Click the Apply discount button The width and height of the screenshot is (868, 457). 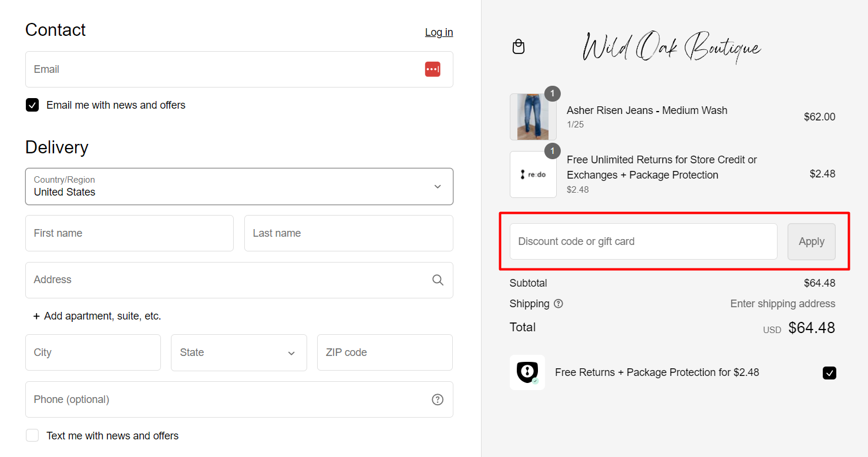[812, 241]
